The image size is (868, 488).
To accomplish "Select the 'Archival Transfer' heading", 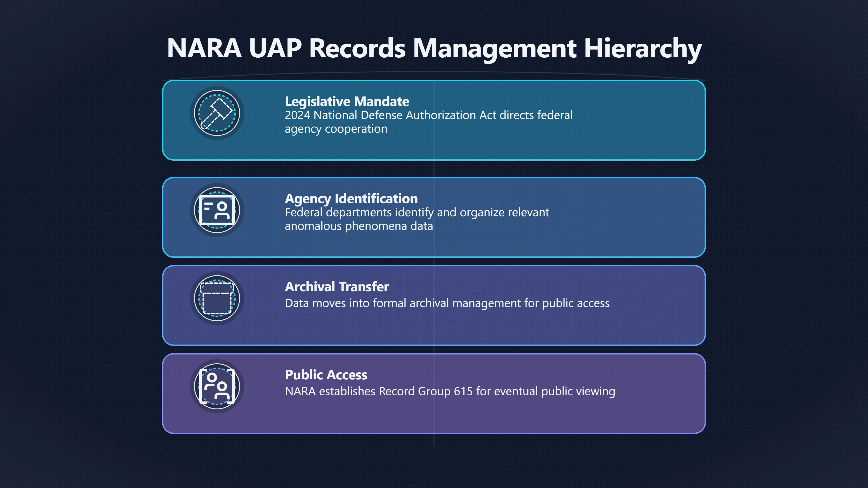I will [337, 287].
